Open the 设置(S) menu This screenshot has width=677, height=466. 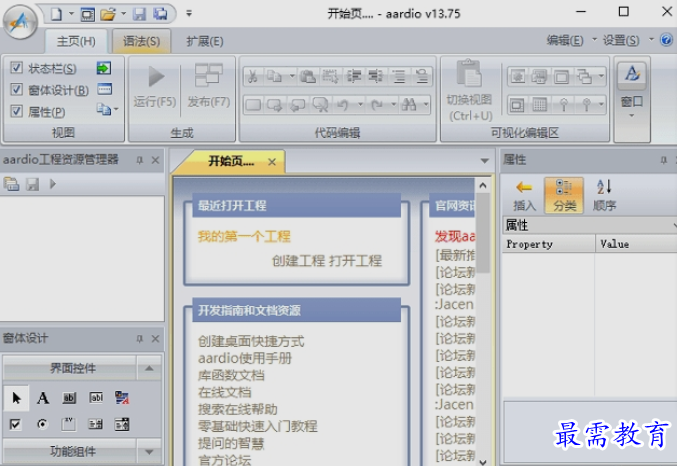click(x=621, y=41)
